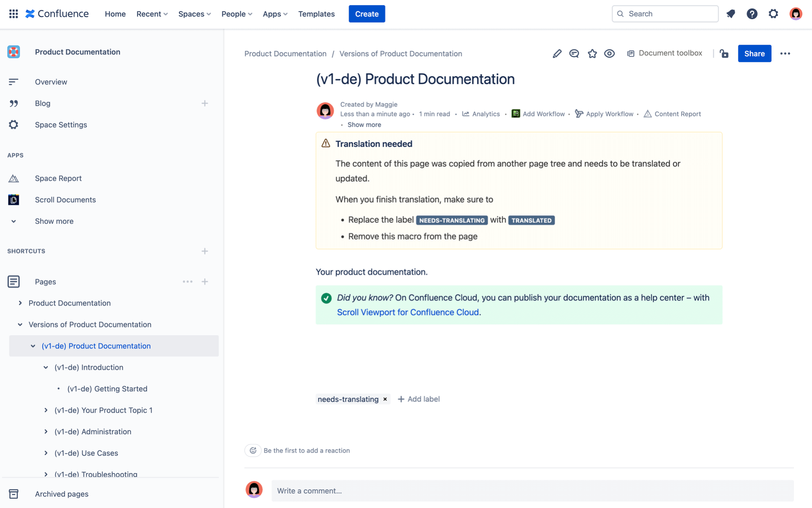The image size is (812, 508).
Task: Create a new page with Pages plus
Action: click(x=205, y=282)
